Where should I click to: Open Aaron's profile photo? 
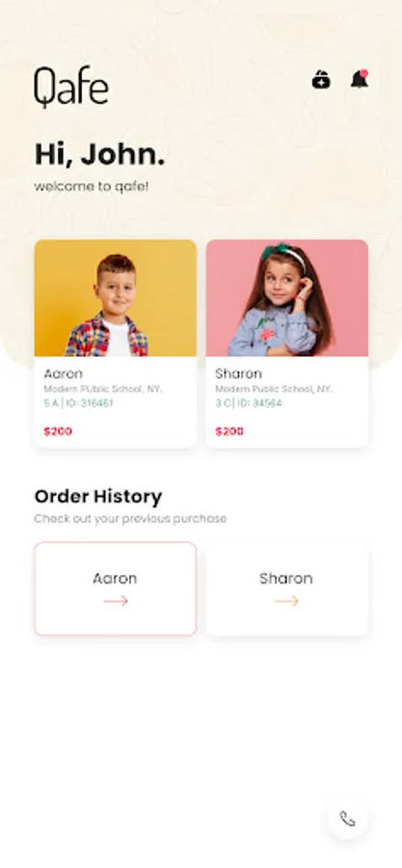(115, 298)
